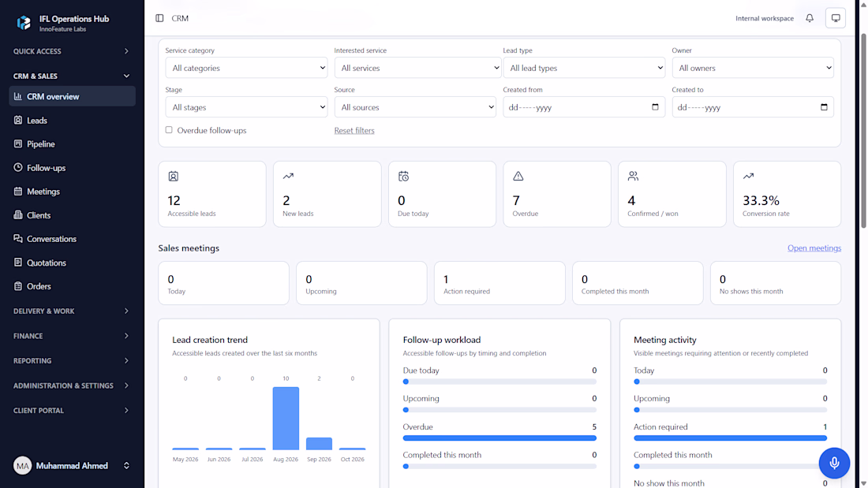868x488 pixels.
Task: Open the Action required meetings card
Action: tap(499, 283)
